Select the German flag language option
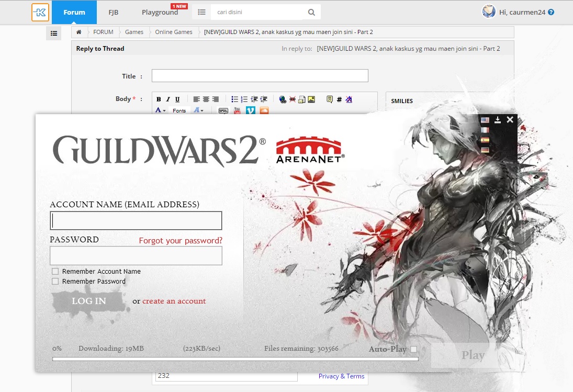Viewport: 573px width, 392px height. [x=485, y=150]
